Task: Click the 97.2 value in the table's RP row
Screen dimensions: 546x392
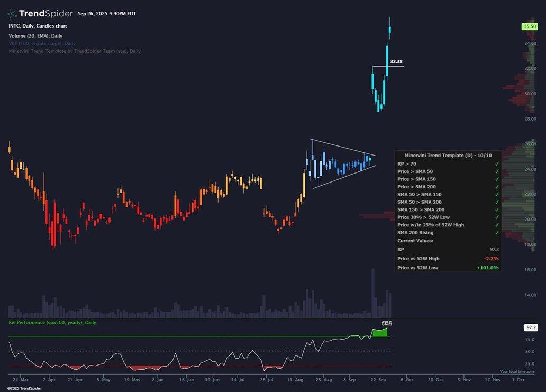Action: click(495, 250)
